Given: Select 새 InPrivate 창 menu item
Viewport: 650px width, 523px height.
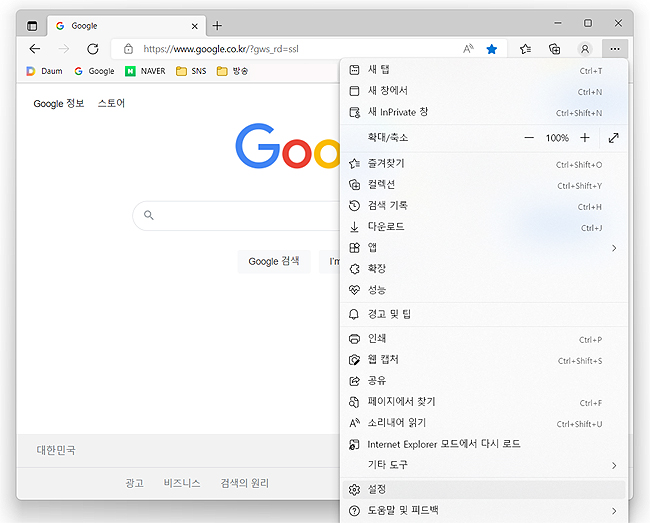Looking at the screenshot, I should (483, 112).
